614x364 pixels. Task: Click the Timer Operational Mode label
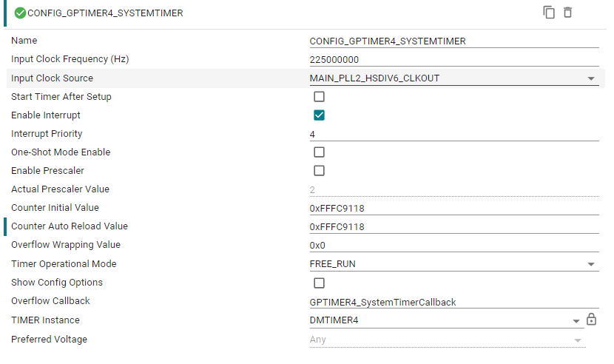coord(64,263)
